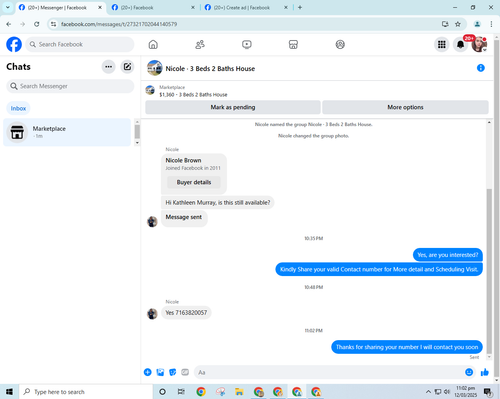Click the Windows taskbar search box

pos(86,392)
